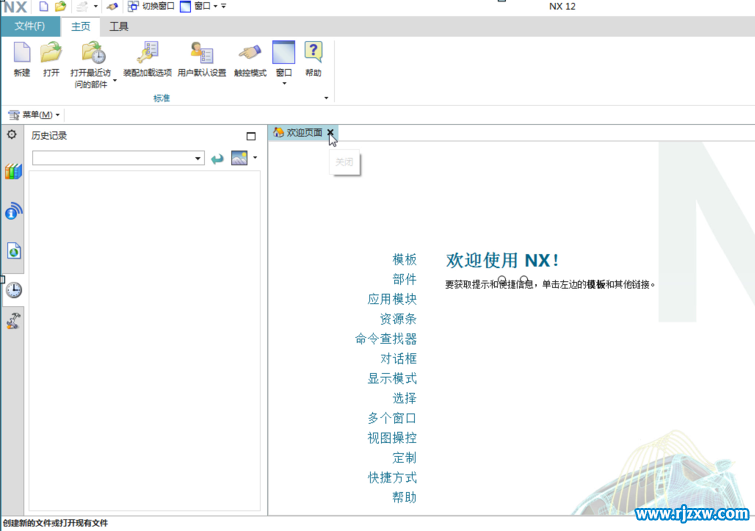Viewport: 755px width, 531px height.
Task: Click the Dialog Boxes (对话框) link
Action: click(398, 358)
